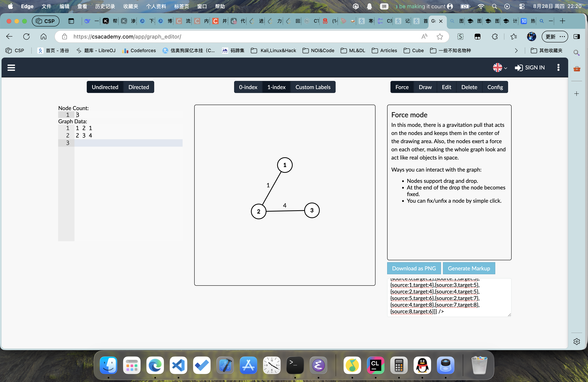Click the Generate Markup button

(x=469, y=268)
